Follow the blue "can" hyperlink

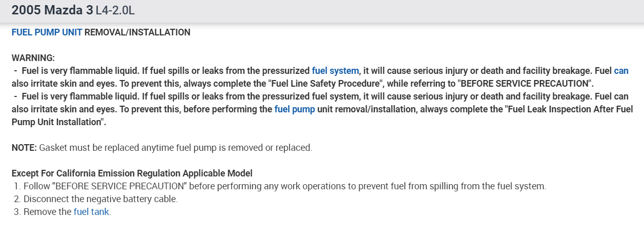point(621,70)
